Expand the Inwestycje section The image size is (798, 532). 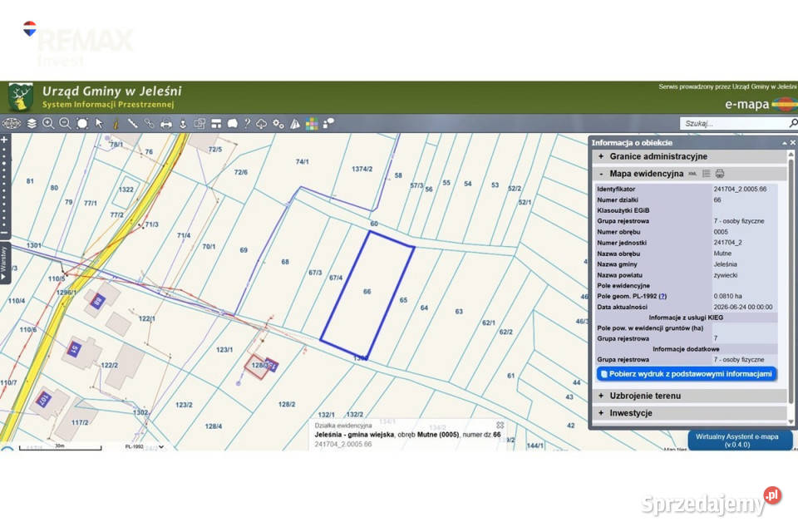(690, 413)
